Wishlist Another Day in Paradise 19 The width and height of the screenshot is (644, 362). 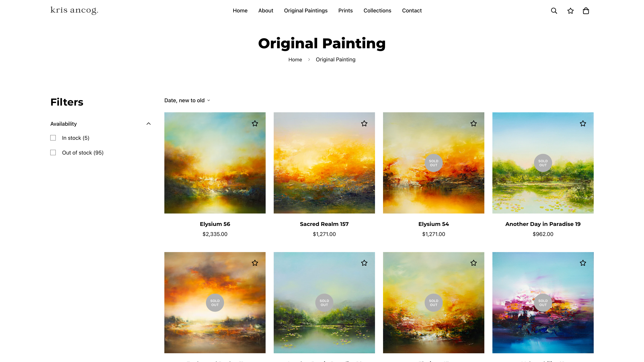pos(583,123)
